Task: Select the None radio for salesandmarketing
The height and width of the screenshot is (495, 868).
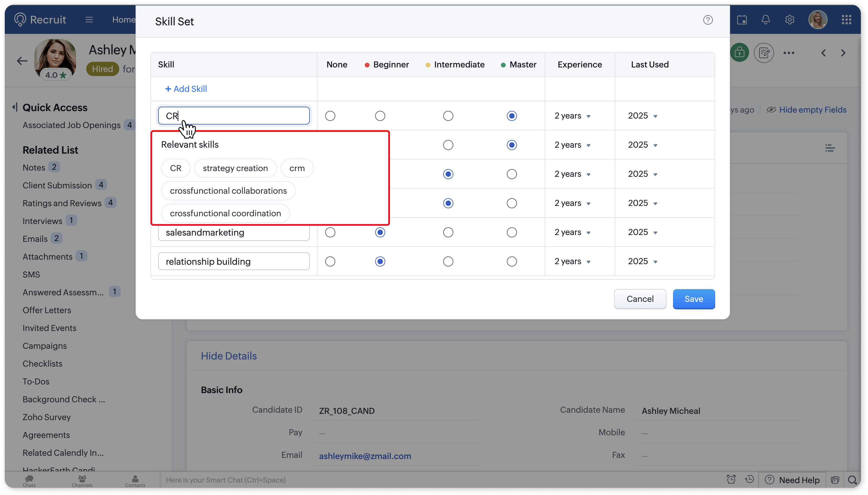Action: pos(330,233)
